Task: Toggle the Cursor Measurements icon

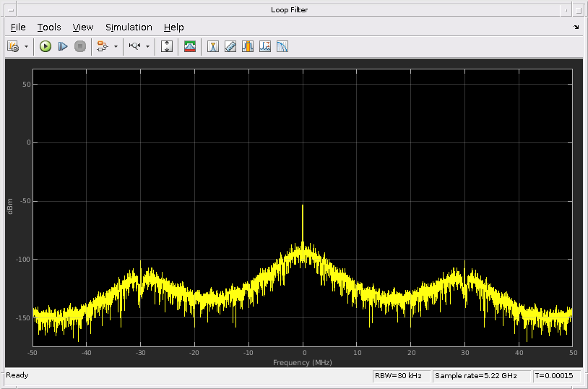Action: [x=213, y=46]
